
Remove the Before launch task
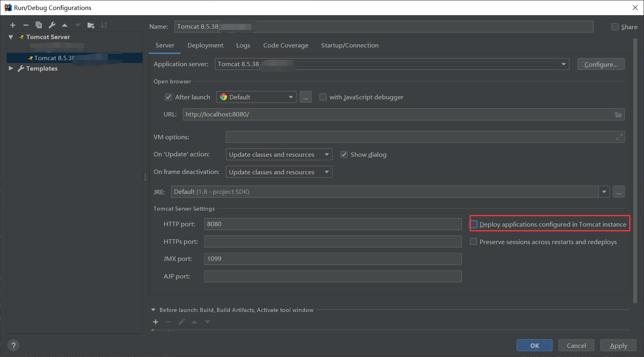pos(168,322)
